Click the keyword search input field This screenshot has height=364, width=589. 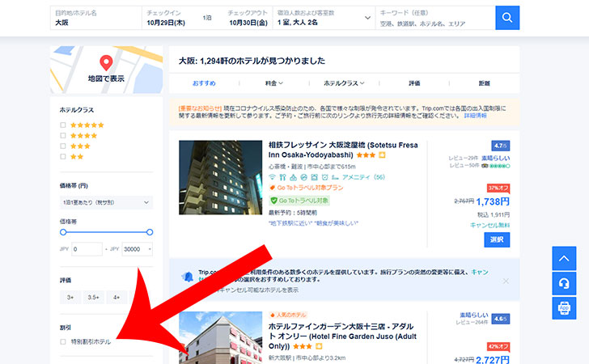(435, 18)
